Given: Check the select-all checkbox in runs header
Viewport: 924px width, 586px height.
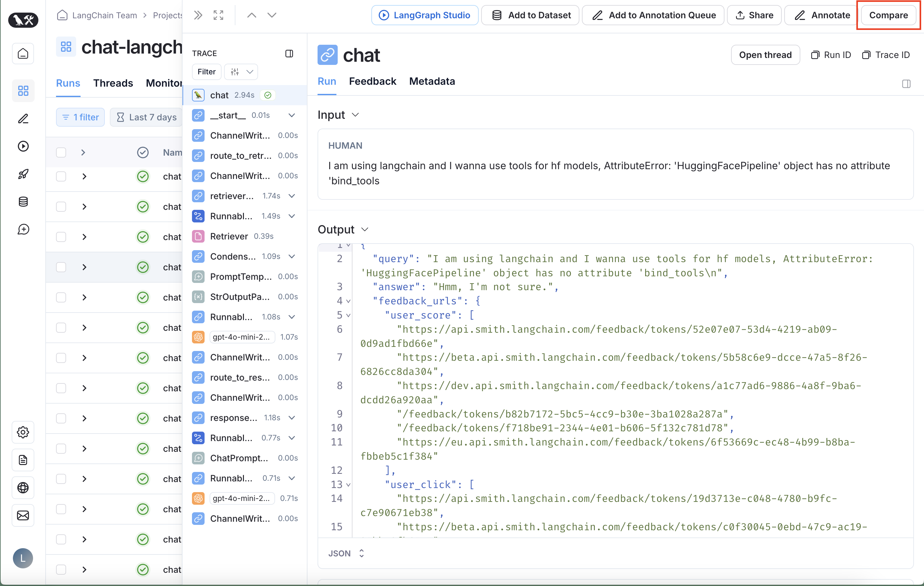Looking at the screenshot, I should coord(61,152).
